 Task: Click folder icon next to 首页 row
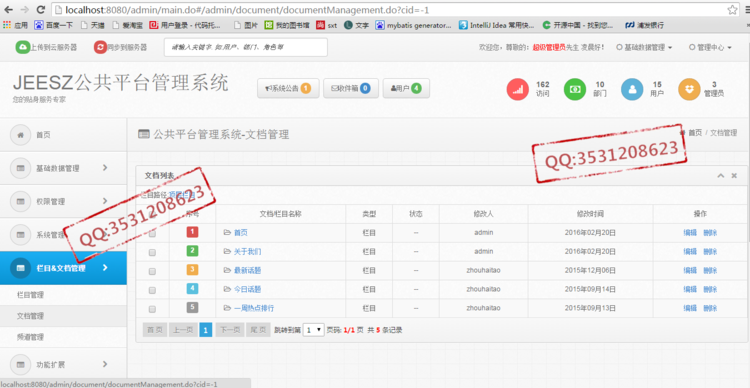pos(227,233)
